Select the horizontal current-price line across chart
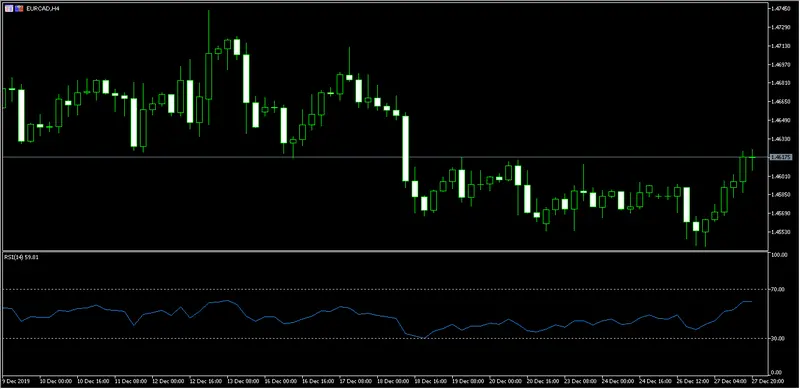This screenshot has height=389, width=800. pyautogui.click(x=385, y=157)
